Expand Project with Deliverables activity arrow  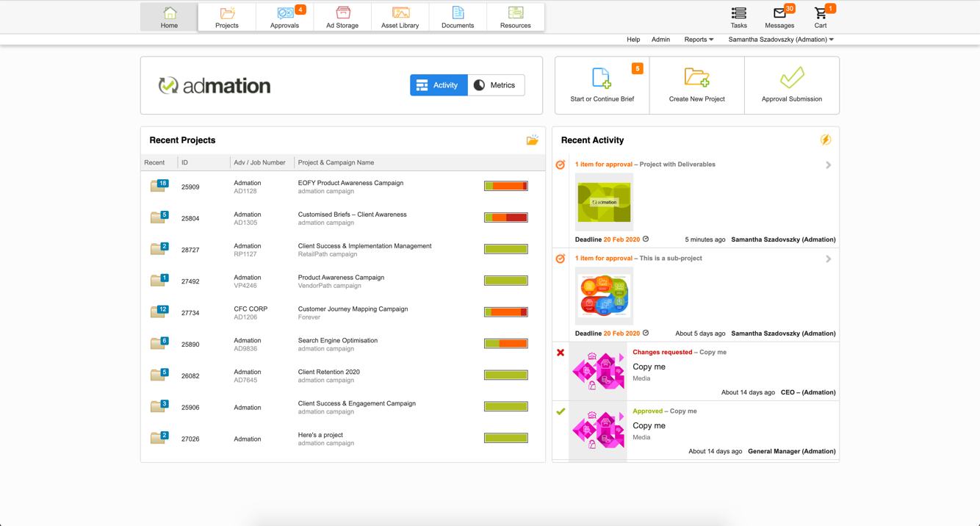828,165
